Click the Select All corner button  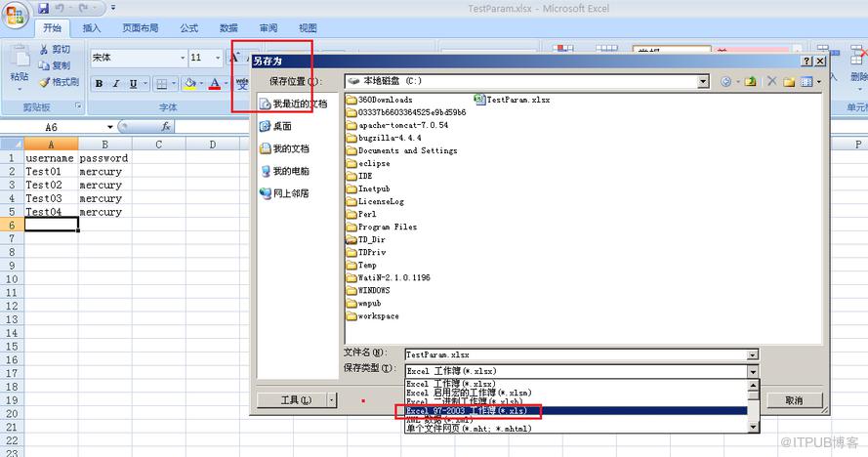(12, 145)
